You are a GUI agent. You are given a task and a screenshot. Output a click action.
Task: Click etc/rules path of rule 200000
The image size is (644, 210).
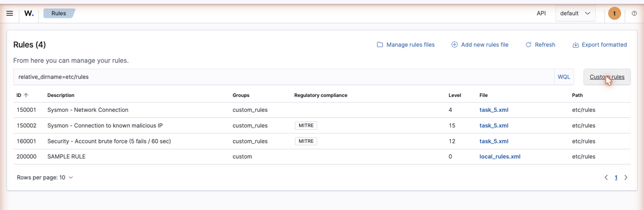tap(584, 157)
